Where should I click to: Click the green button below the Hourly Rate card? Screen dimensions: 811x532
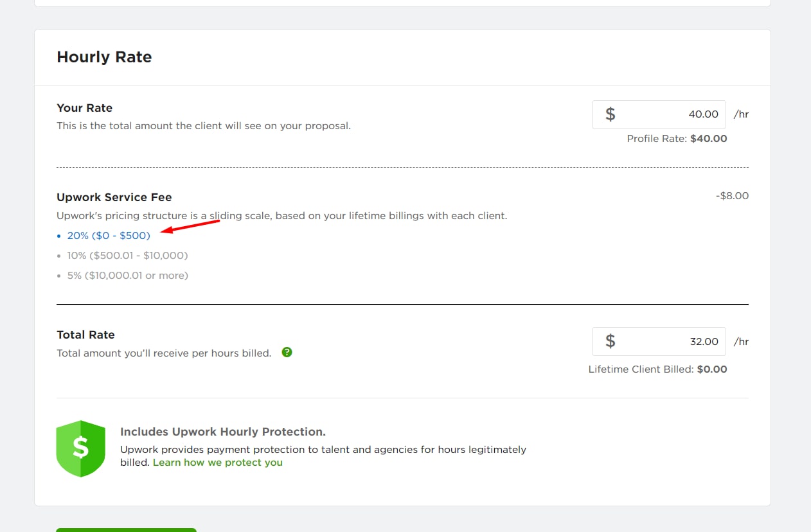point(126,530)
